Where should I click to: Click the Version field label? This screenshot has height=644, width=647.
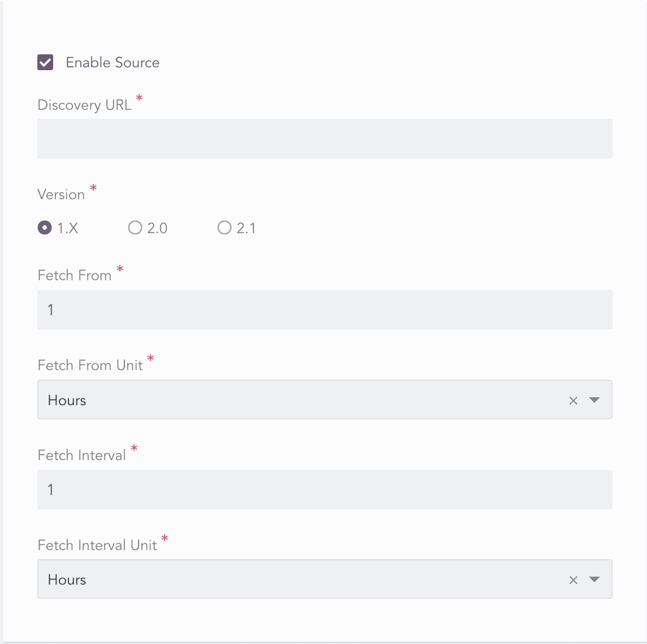(61, 194)
